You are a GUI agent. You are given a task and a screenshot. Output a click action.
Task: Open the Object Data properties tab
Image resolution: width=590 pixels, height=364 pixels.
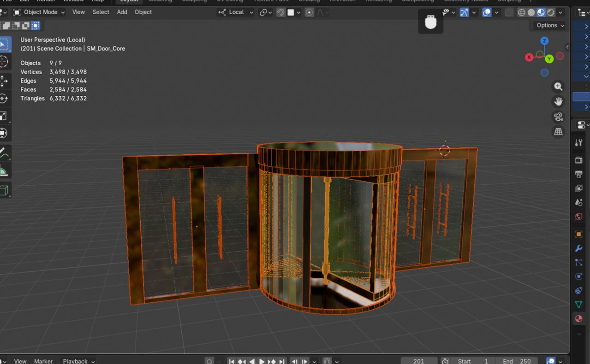click(x=579, y=305)
